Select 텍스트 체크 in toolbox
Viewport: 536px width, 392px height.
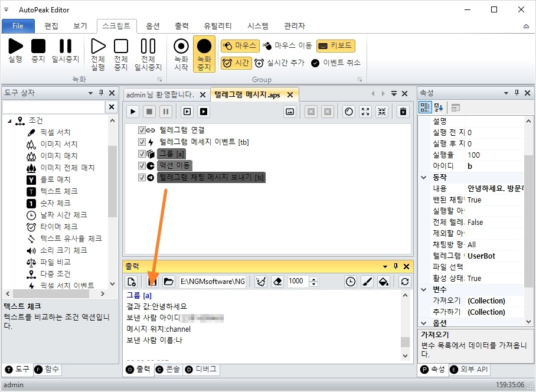click(59, 191)
